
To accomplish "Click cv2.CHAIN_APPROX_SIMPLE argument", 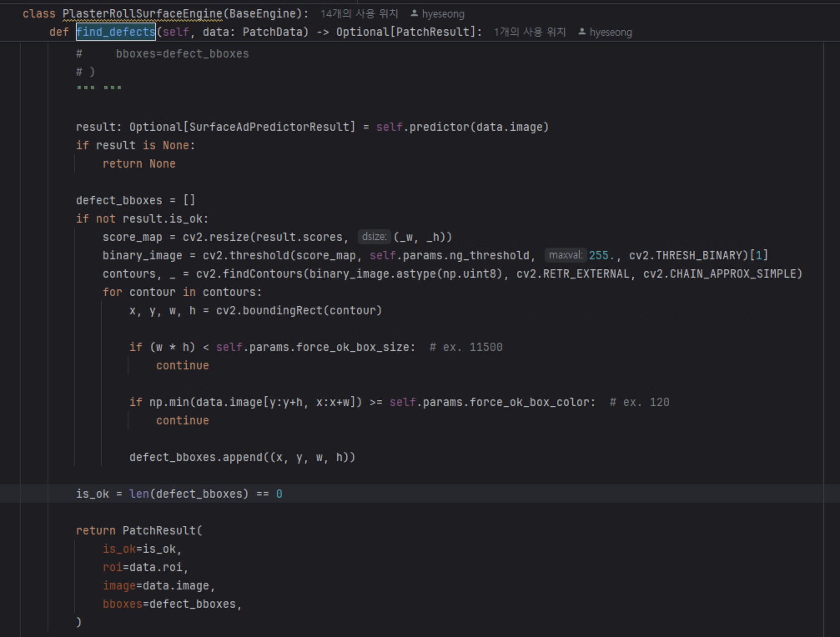I will [x=719, y=274].
